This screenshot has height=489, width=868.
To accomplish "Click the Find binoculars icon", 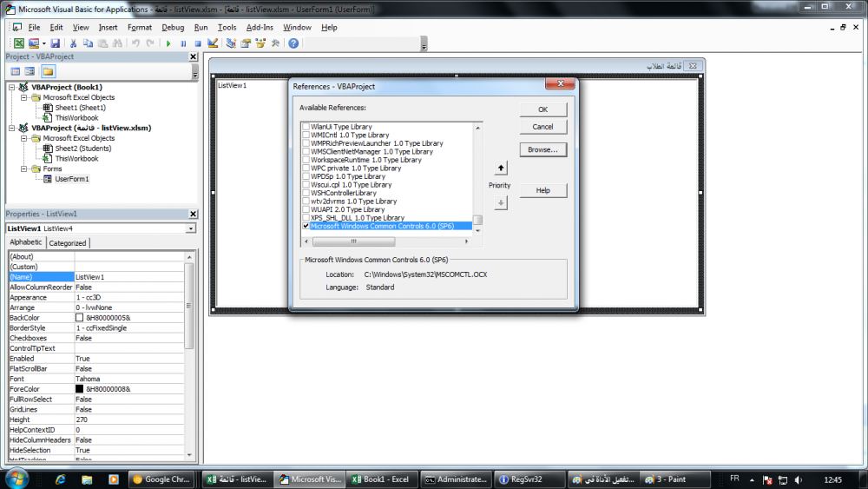I will 117,43.
